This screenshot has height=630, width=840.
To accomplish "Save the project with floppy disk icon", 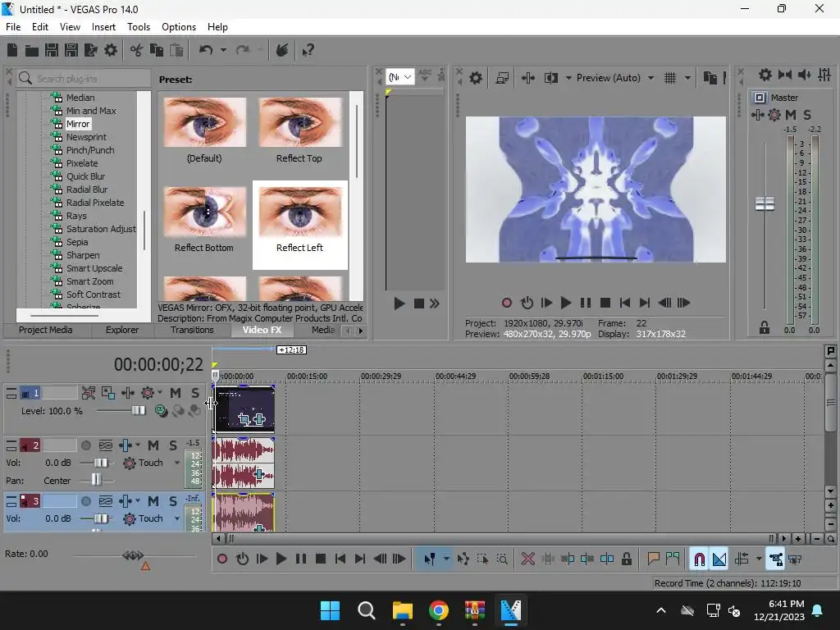I will tap(52, 50).
